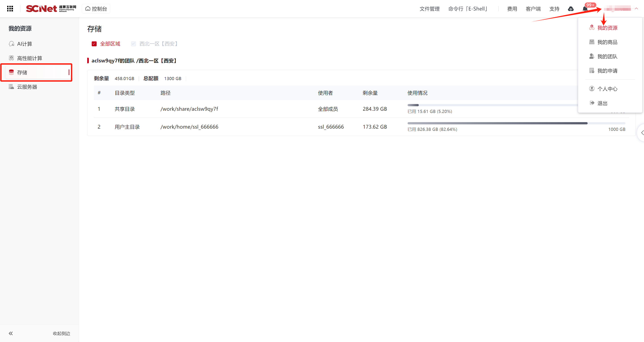Open 个人中心 from the user menu
This screenshot has width=644, height=342.
click(607, 89)
